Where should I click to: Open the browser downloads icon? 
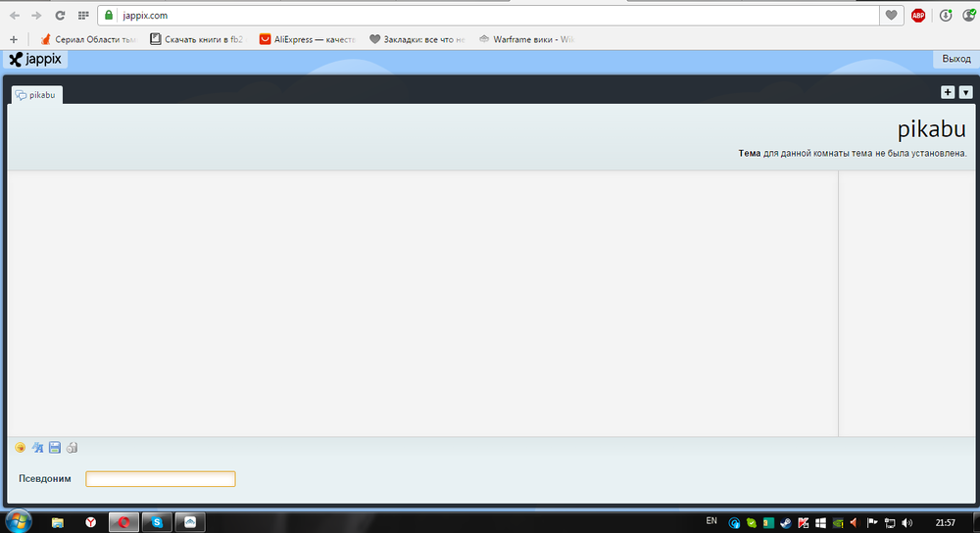click(x=946, y=16)
